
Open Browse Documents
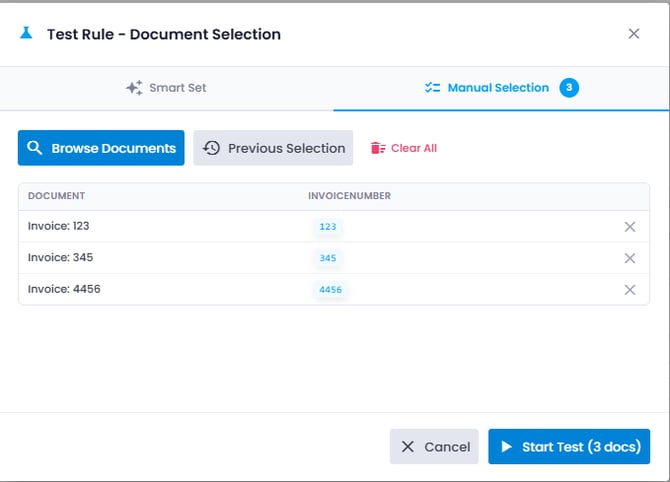click(x=101, y=148)
